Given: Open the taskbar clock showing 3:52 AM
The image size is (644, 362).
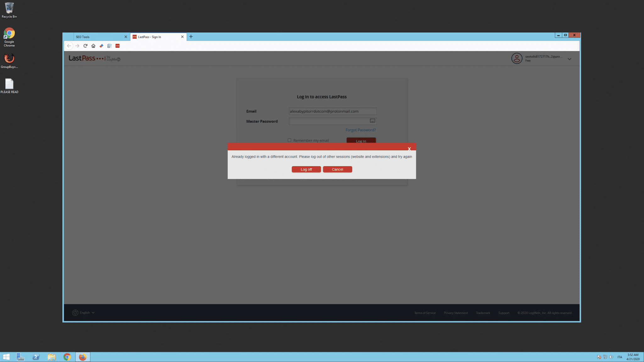Looking at the screenshot, I should pyautogui.click(x=633, y=357).
